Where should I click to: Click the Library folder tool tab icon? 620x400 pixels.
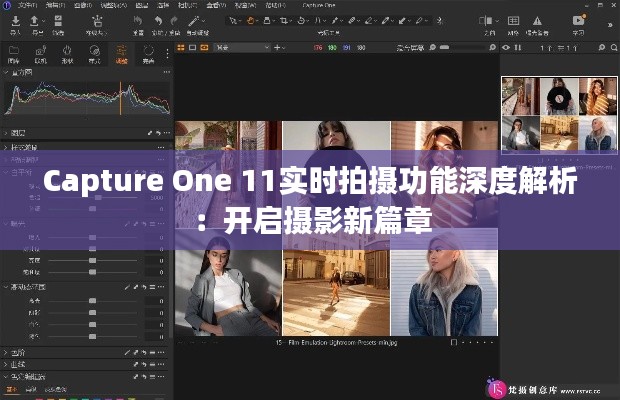click(14, 51)
